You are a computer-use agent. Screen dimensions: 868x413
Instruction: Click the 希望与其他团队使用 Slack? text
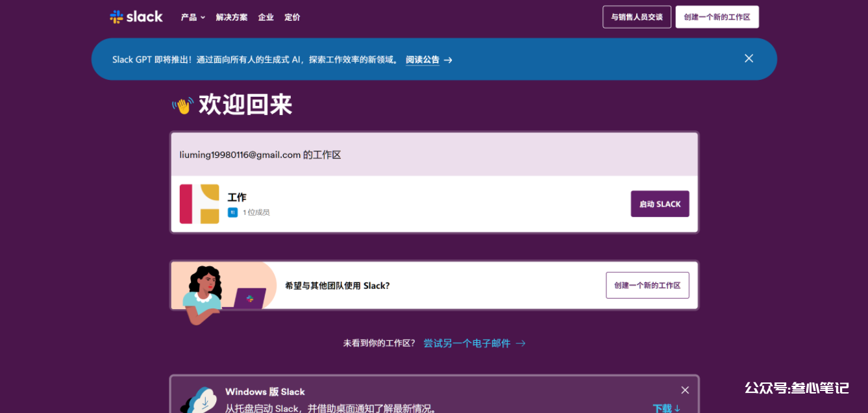click(x=338, y=285)
